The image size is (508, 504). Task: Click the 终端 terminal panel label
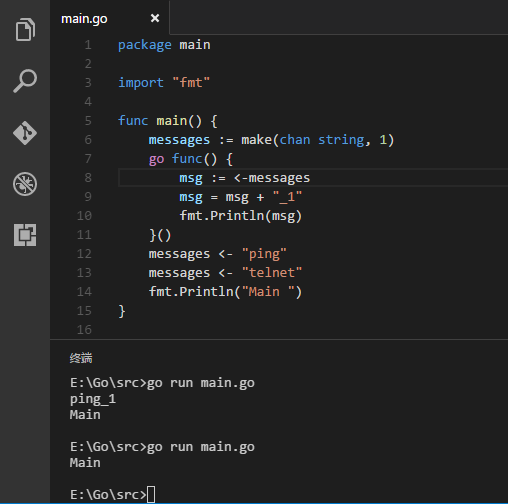tap(81, 358)
